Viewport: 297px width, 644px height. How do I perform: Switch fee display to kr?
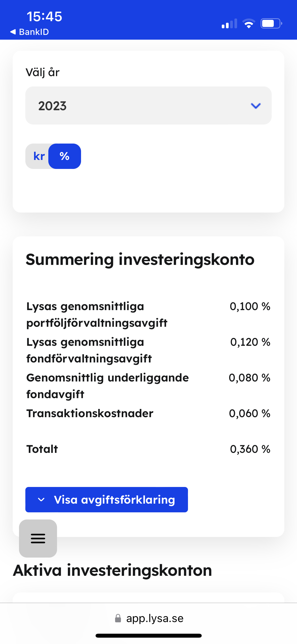pyautogui.click(x=39, y=156)
